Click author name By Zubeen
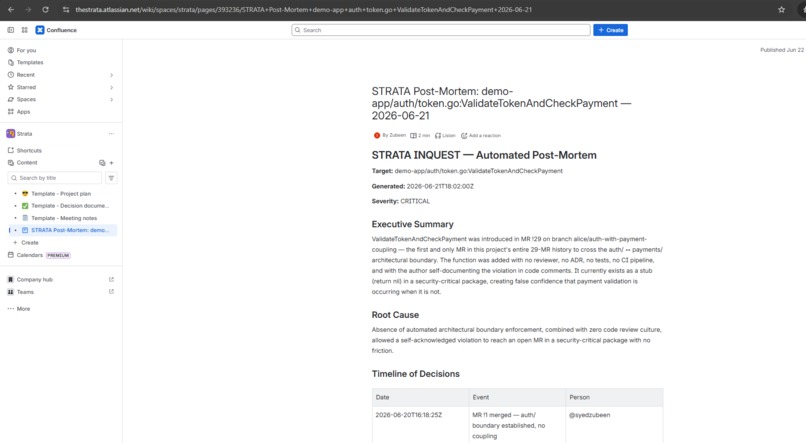Screen dimensions: 806x443 (394, 135)
